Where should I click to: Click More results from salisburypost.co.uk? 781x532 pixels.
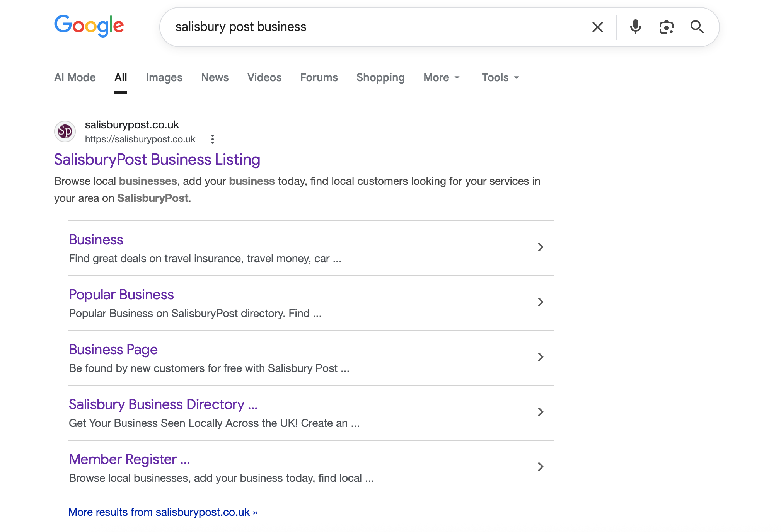163,512
